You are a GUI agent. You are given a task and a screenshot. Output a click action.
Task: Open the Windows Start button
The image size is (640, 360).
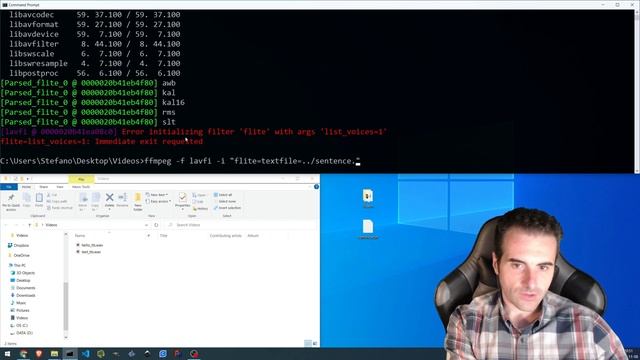7,354
